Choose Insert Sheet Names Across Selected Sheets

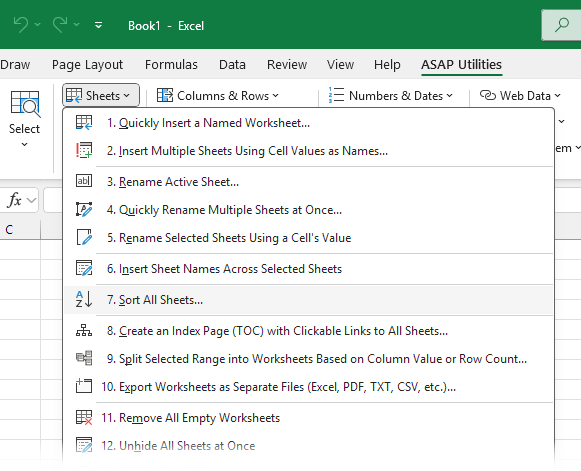(308, 269)
